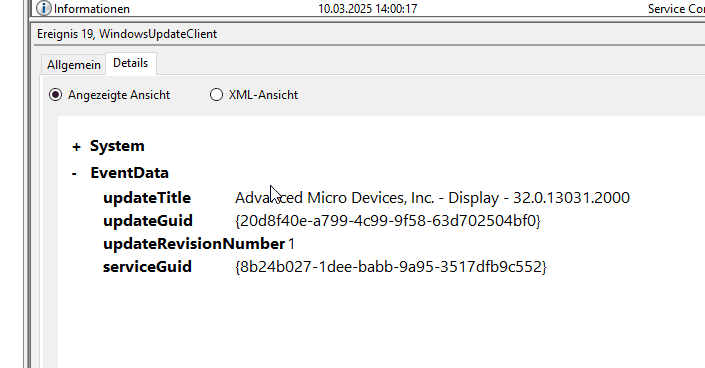Click the revision number value 1
The width and height of the screenshot is (705, 368).
[291, 244]
